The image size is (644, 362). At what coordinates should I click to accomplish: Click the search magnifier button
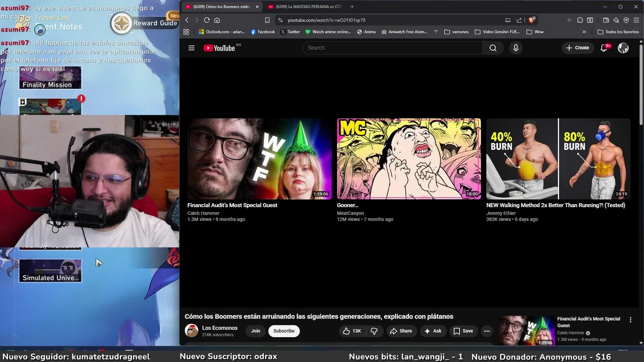click(493, 48)
